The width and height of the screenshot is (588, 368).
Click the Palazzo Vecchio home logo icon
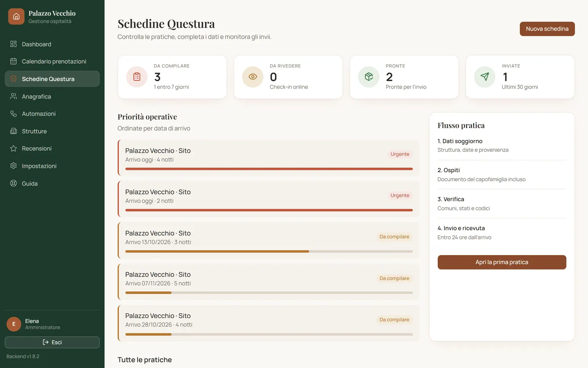16,16
